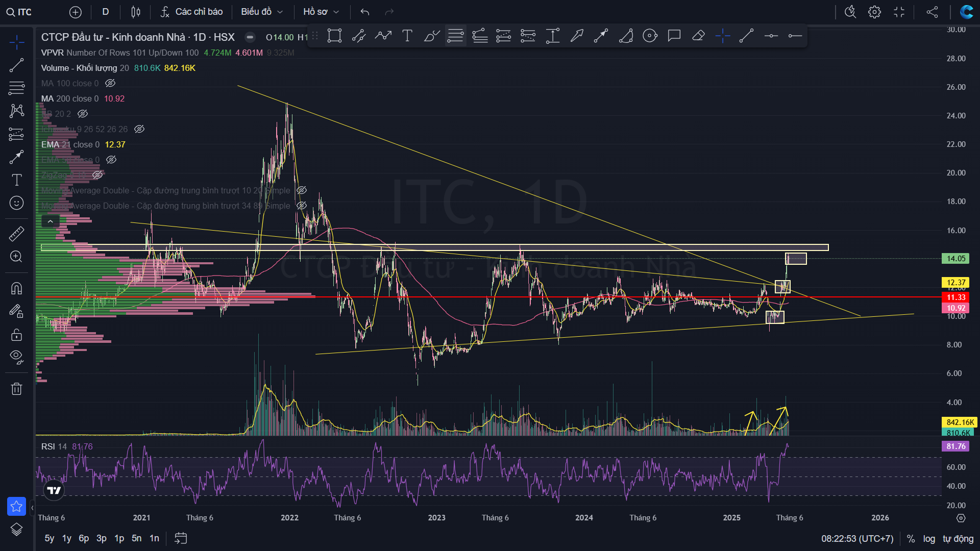This screenshot has height=551, width=980.
Task: Toggle log scale mode
Action: [929, 539]
